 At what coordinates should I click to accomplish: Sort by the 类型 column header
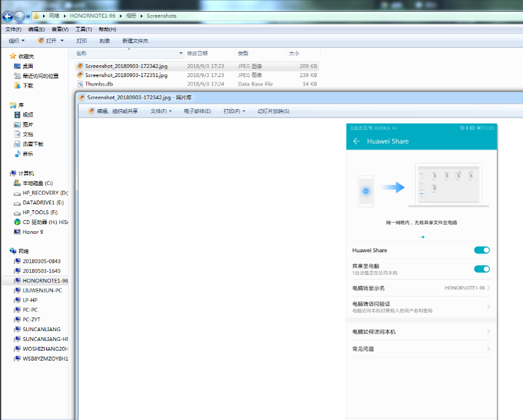(x=243, y=54)
